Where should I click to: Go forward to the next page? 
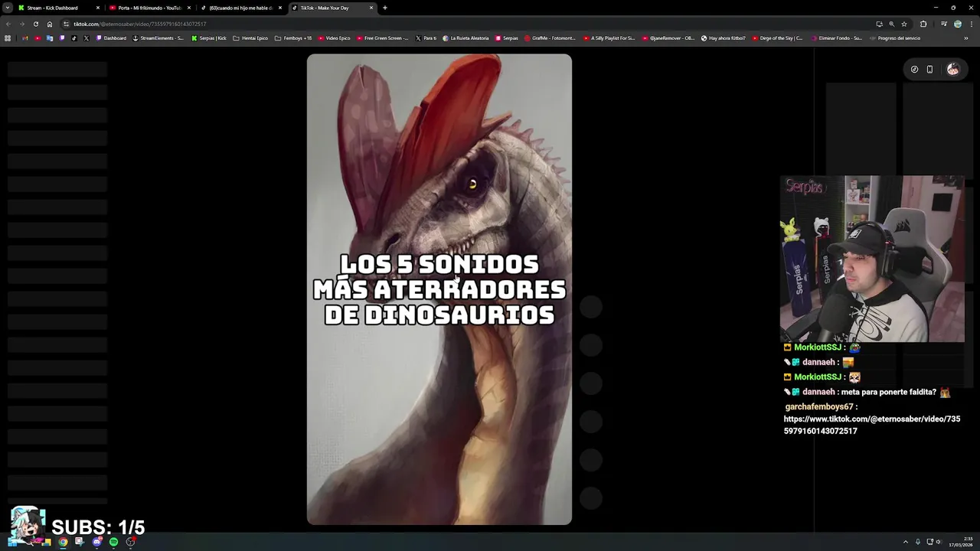21,24
